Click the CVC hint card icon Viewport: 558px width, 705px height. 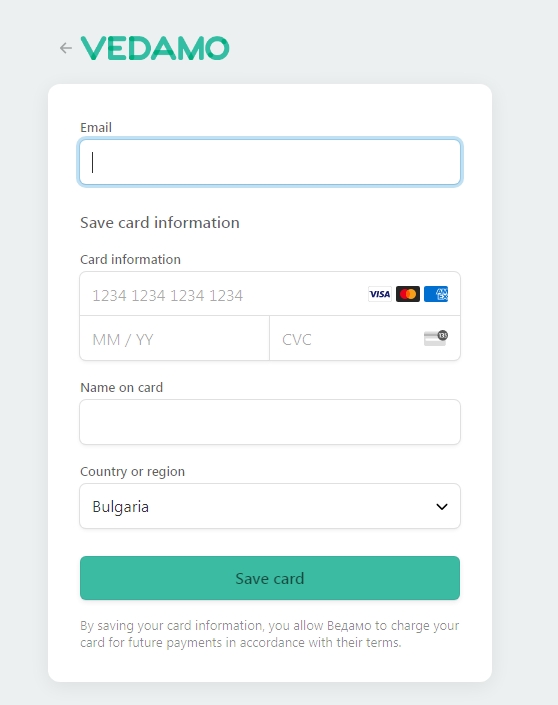click(x=436, y=338)
